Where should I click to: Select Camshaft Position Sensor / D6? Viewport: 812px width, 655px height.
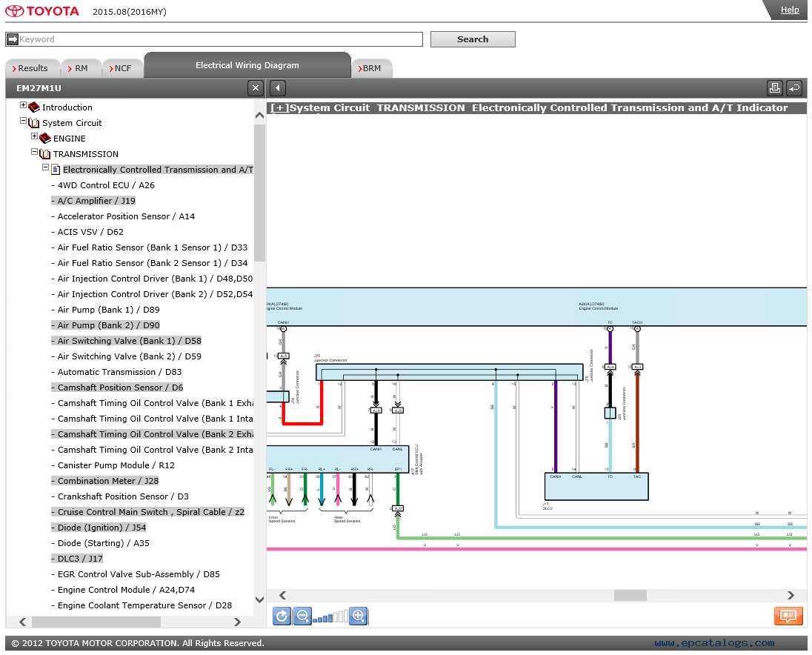pyautogui.click(x=118, y=388)
